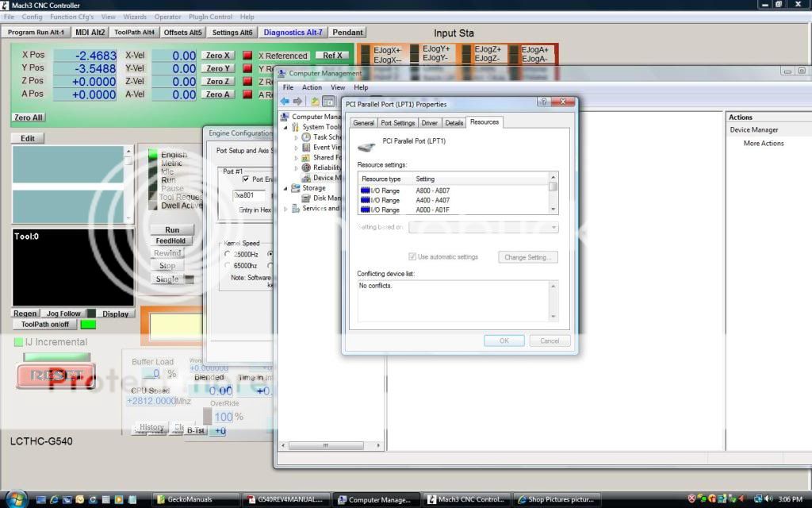
Task: Click the red LED next to Zero X
Action: 247,56
